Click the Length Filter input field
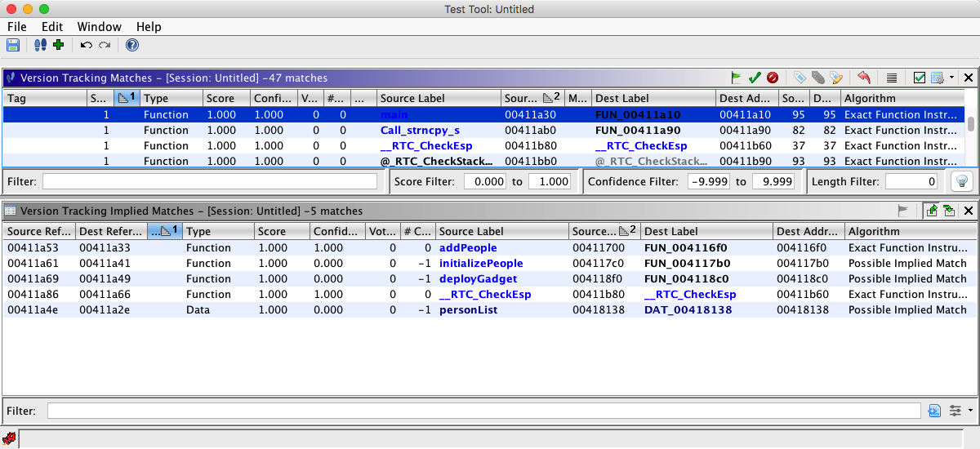980x449 pixels. (x=911, y=181)
